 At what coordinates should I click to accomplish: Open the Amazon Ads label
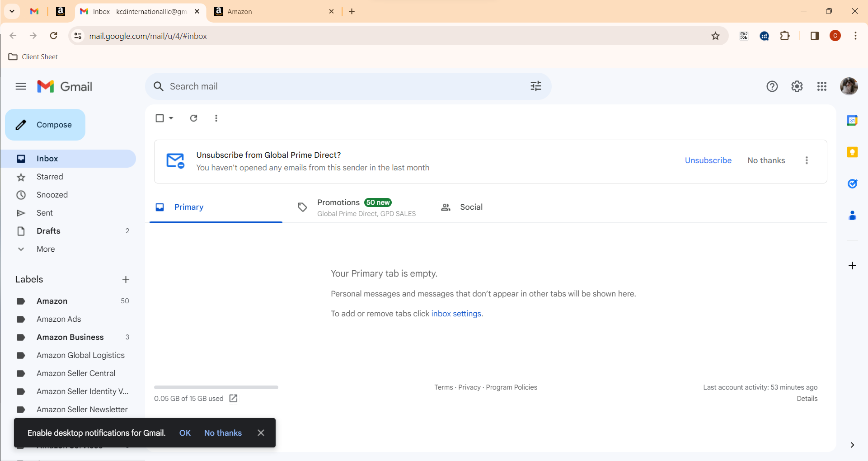point(68,319)
